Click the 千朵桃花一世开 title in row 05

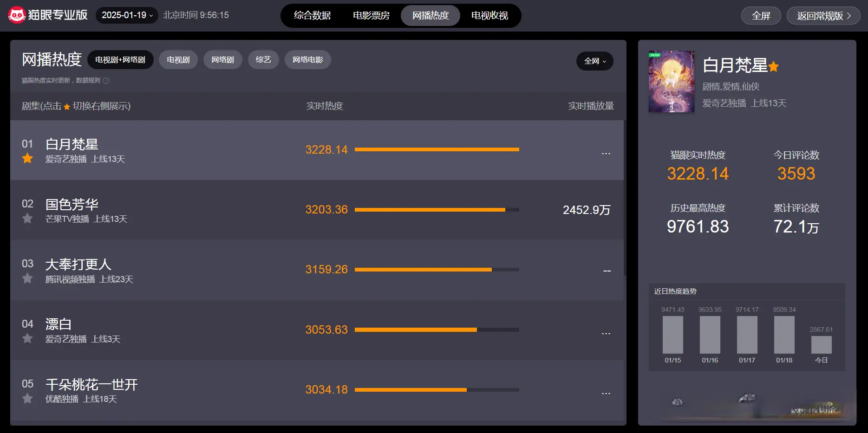point(91,384)
